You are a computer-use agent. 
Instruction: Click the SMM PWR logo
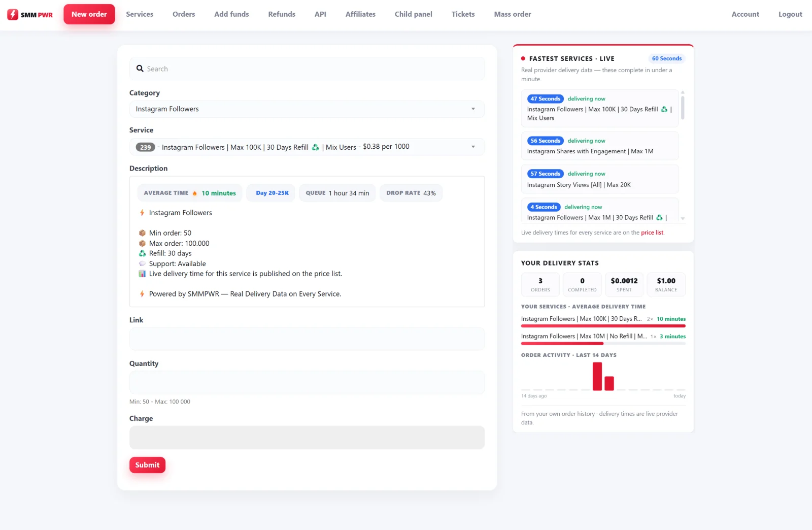click(x=30, y=14)
